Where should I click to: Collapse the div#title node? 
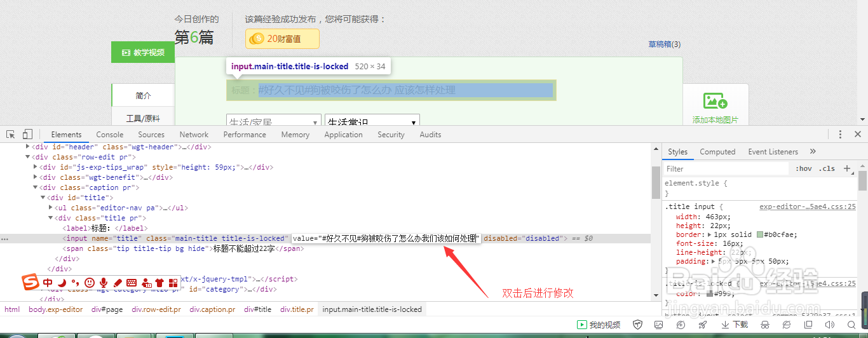pos(43,198)
